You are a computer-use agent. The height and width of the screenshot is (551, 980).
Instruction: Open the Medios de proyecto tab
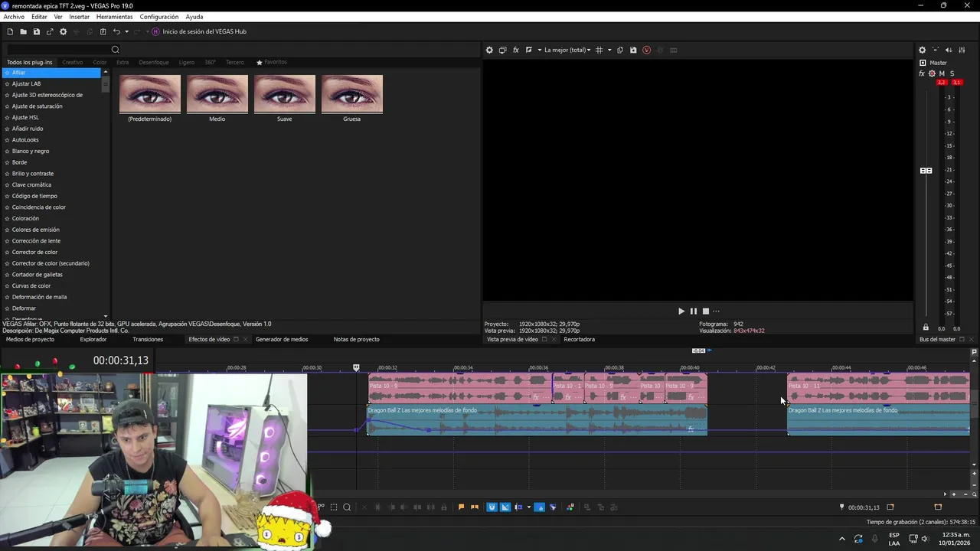coord(30,339)
